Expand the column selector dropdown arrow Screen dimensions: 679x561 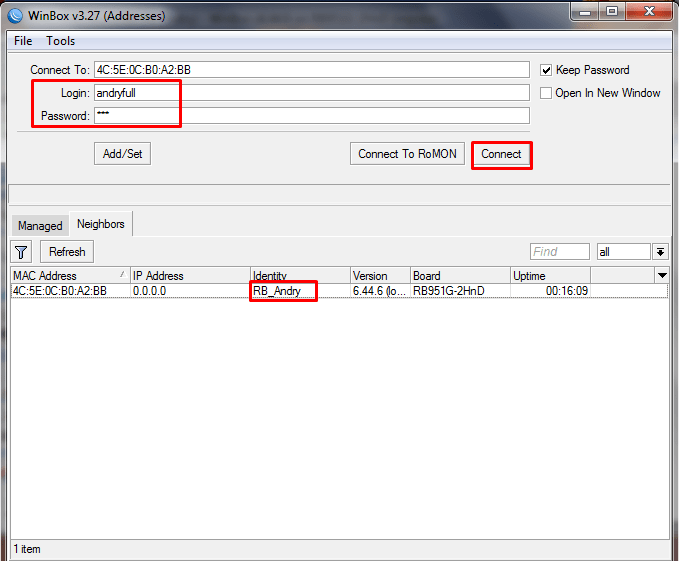[x=662, y=275]
